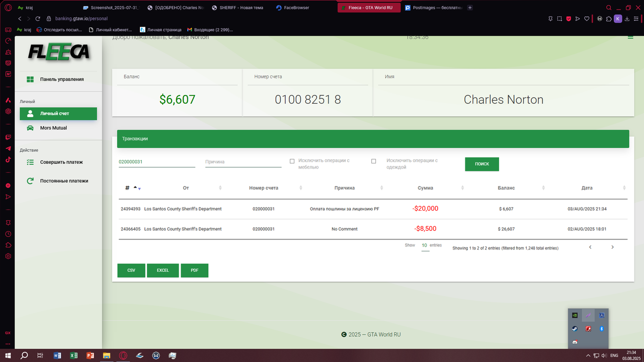Open a new browser tab with plus
Image resolution: width=644 pixels, height=362 pixels.
470,8
